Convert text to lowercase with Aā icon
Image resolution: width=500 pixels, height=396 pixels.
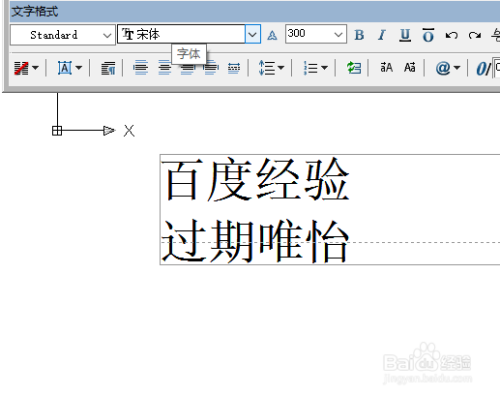[410, 68]
